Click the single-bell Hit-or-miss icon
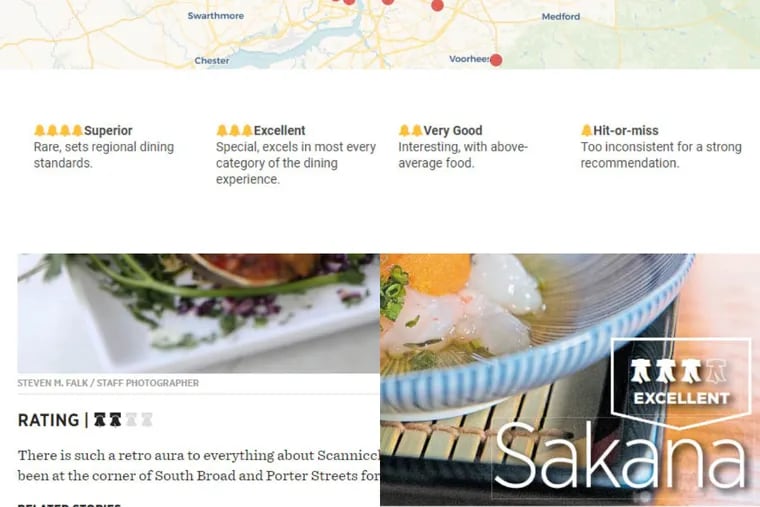Screen dimensions: 760x507 [x=586, y=130]
